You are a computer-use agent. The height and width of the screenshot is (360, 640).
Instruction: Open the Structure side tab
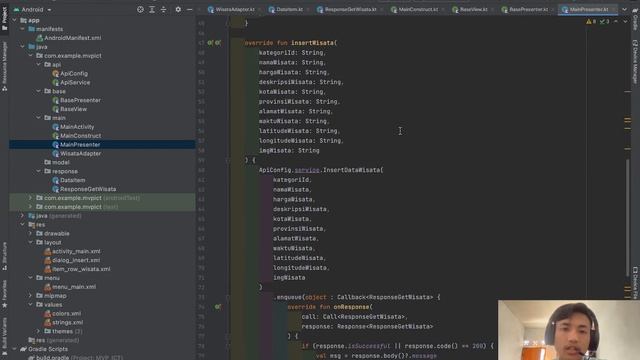point(4,256)
